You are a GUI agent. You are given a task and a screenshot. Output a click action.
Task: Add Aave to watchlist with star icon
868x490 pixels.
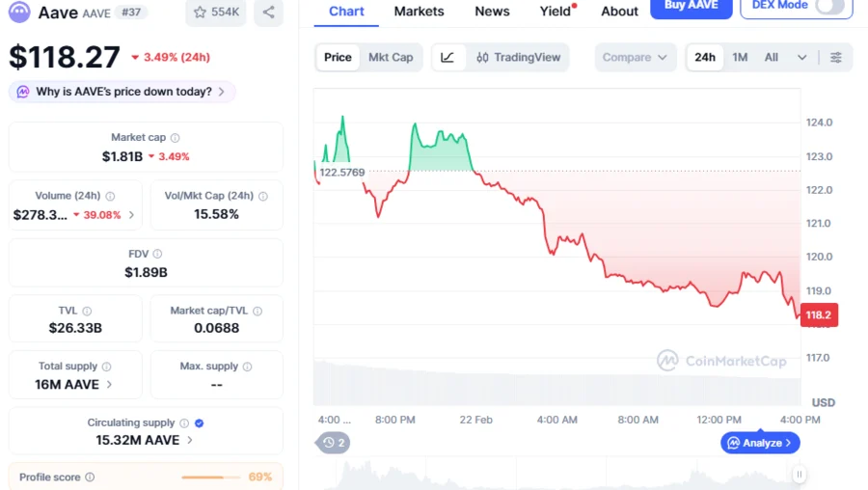pyautogui.click(x=200, y=13)
